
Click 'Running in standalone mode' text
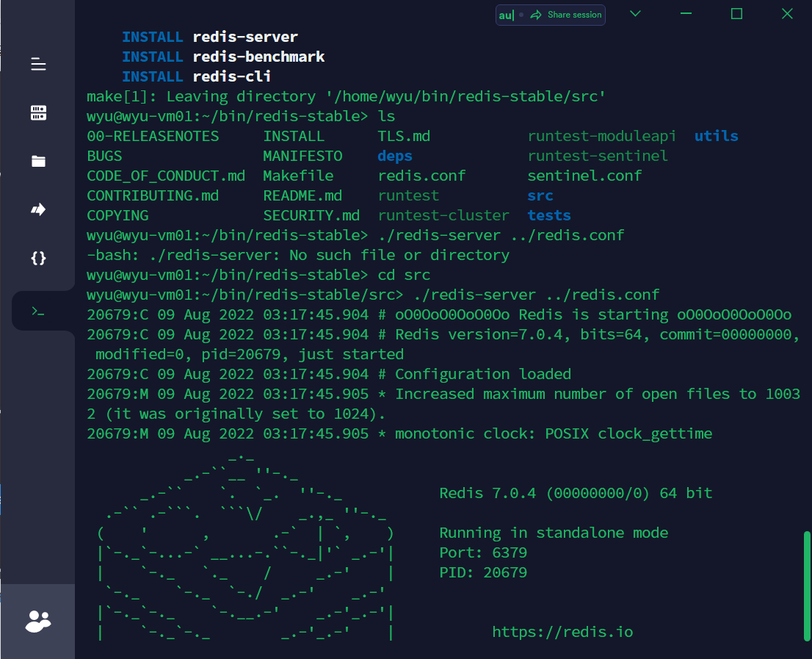pyautogui.click(x=554, y=533)
